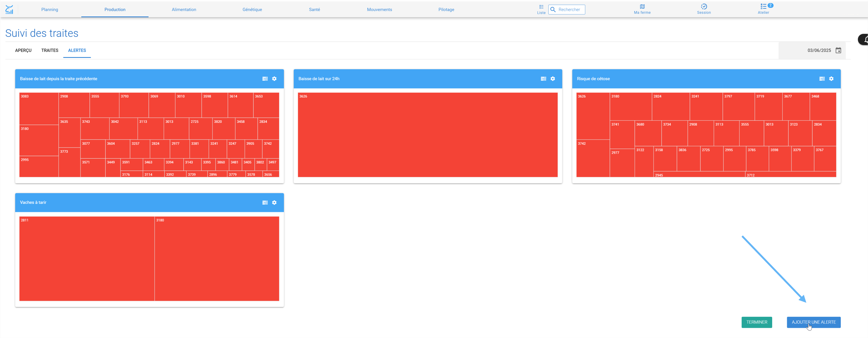868x338 pixels.
Task: Open the Planning menu
Action: pyautogui.click(x=50, y=9)
